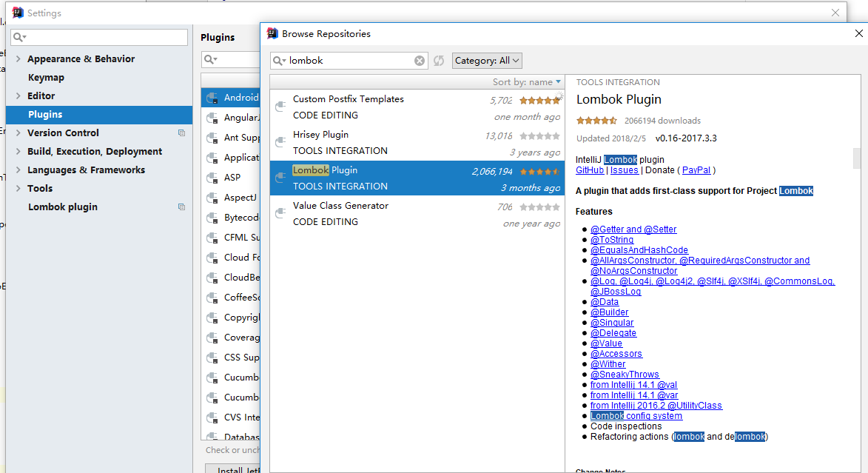Click the Lombok plugin project-level icon

coord(181,207)
